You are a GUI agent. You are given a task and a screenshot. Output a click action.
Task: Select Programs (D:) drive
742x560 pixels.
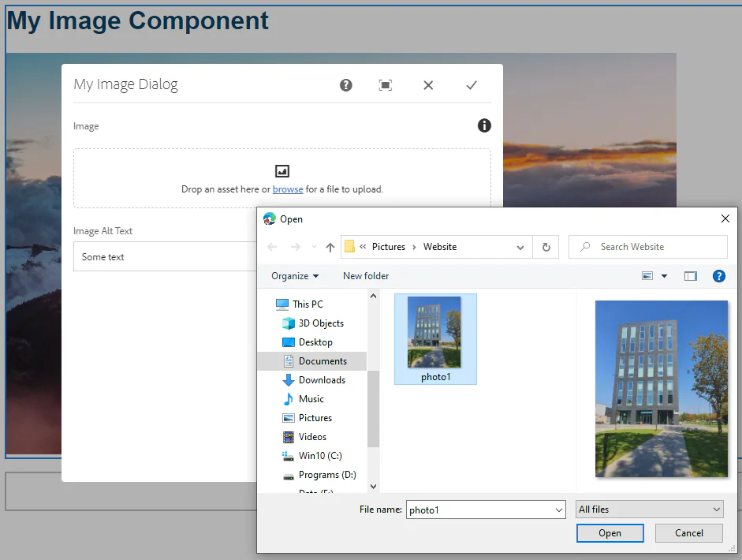[327, 475]
